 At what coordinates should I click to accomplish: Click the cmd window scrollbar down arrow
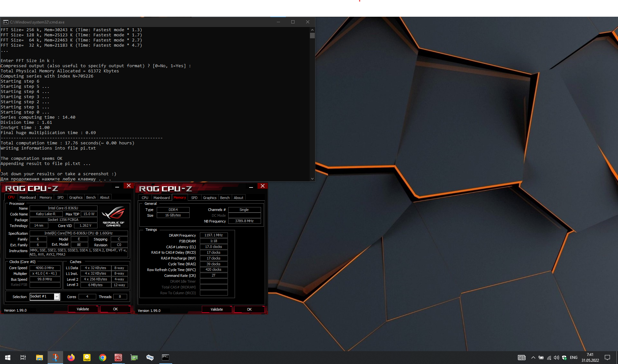pyautogui.click(x=312, y=179)
